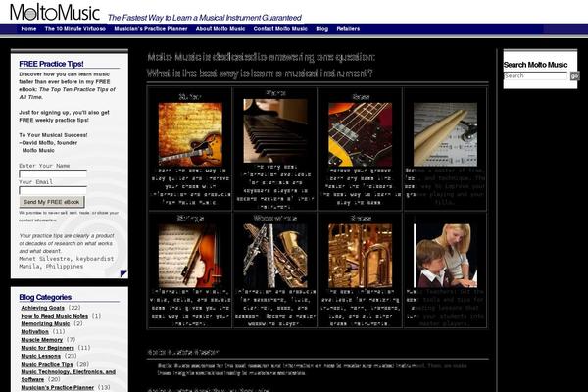Click Send My FREE eBook button
Viewport: 588px width, 392px height.
point(52,202)
